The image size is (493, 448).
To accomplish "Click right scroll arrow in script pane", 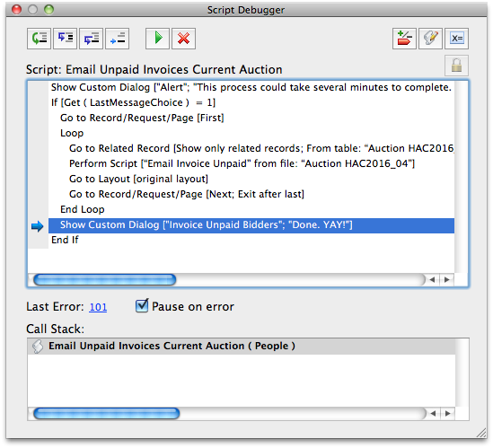I will pyautogui.click(x=447, y=280).
